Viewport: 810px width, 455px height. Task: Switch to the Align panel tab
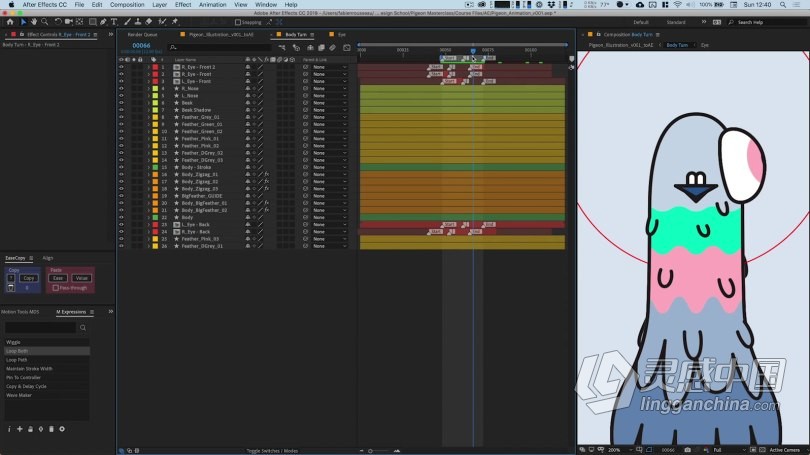click(48, 258)
